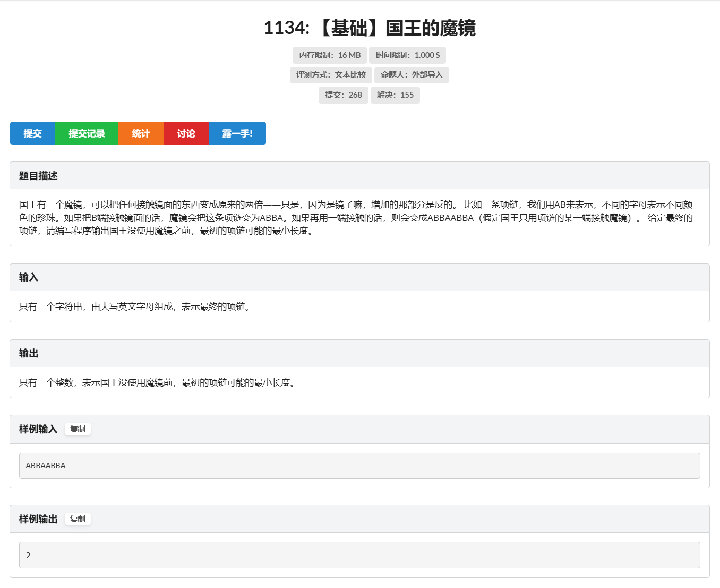Click the 内存限制 16 MB badge
The width and height of the screenshot is (720, 588).
click(x=329, y=55)
